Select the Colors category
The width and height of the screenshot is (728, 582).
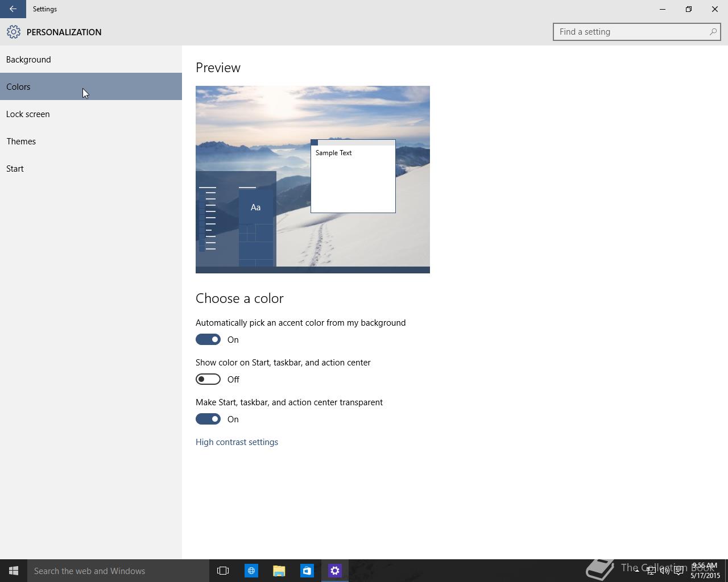(x=91, y=86)
